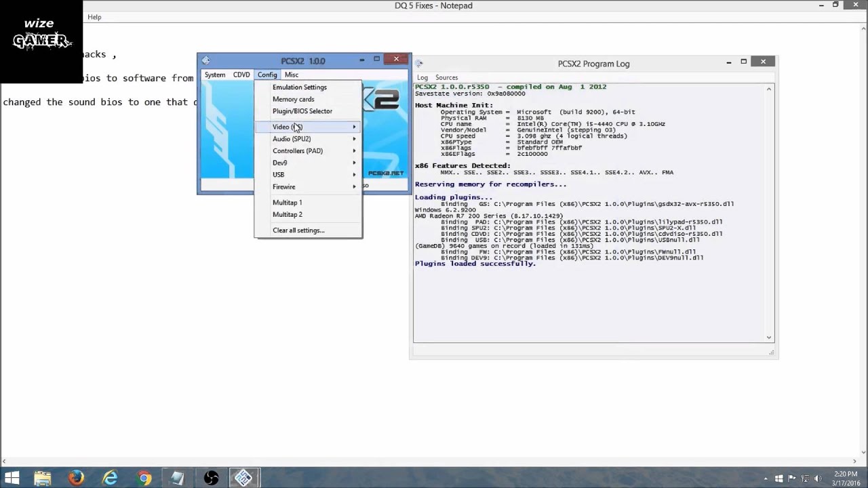868x488 pixels.
Task: Open the CDVD menu in PCSX2
Action: tap(241, 75)
